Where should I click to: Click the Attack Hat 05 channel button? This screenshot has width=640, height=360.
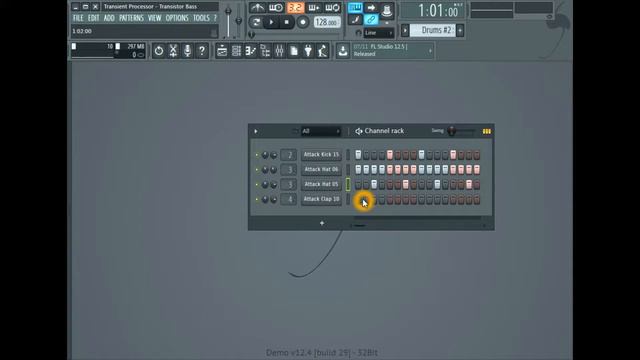(x=321, y=184)
